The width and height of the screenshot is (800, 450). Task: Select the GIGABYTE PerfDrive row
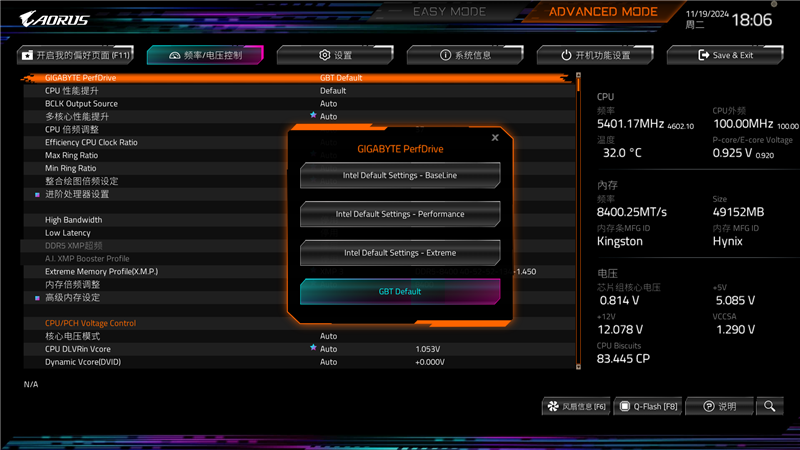pyautogui.click(x=299, y=78)
